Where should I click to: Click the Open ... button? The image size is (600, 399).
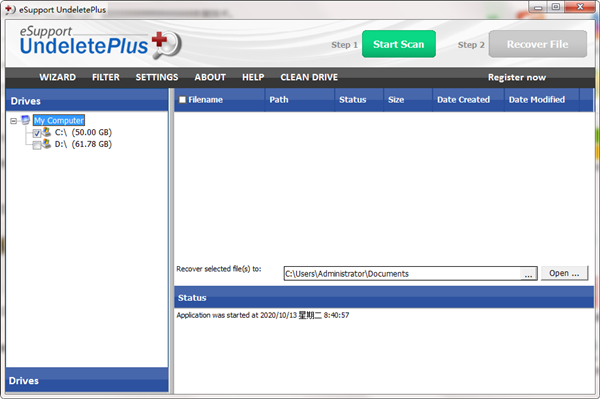[564, 273]
